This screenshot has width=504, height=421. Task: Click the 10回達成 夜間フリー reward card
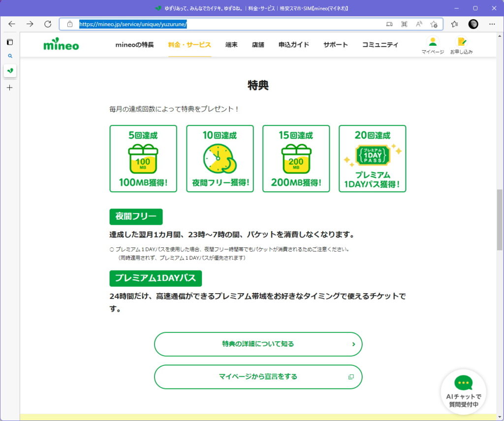point(220,159)
